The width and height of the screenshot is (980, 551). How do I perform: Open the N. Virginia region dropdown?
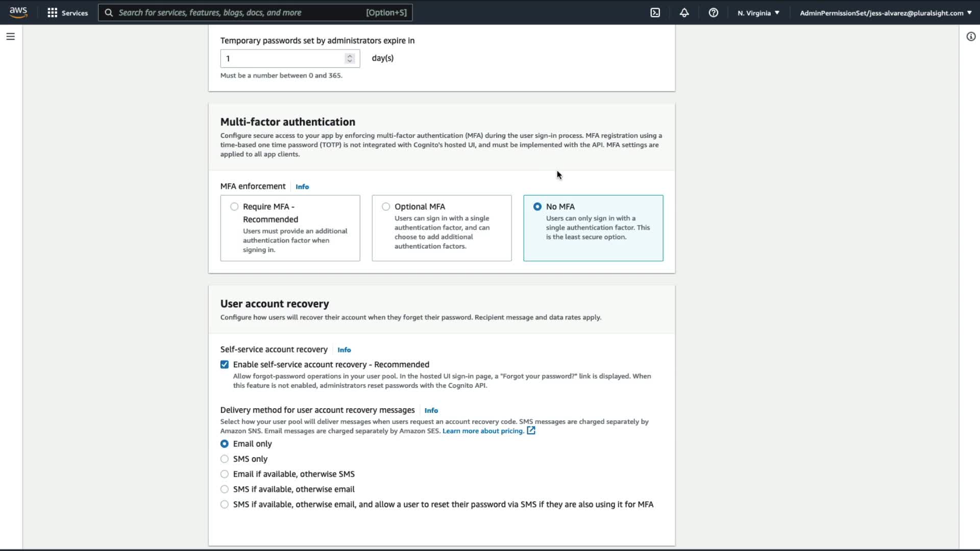[x=758, y=13]
